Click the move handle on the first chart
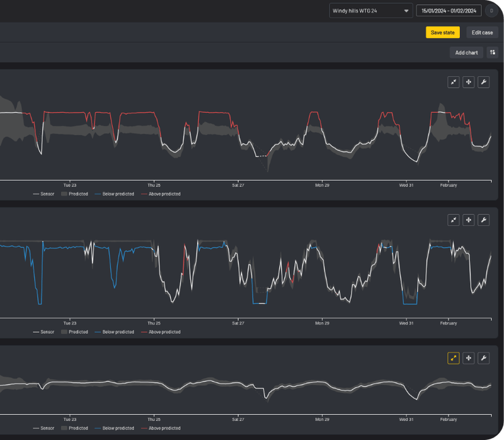504x440 pixels. click(x=469, y=83)
